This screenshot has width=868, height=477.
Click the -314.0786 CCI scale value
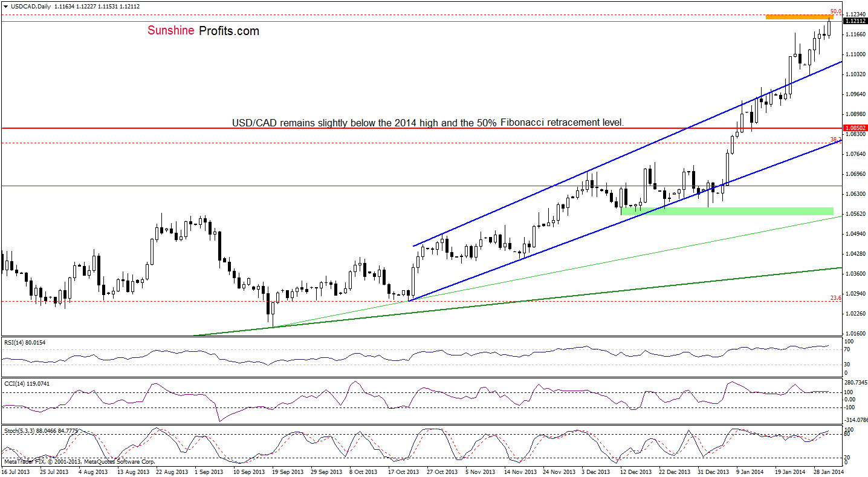(856, 419)
